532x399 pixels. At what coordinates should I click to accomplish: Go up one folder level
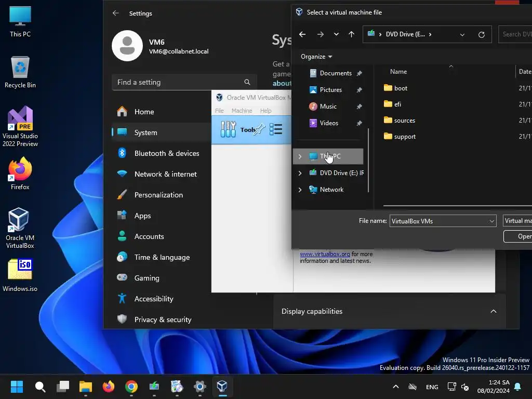point(352,34)
